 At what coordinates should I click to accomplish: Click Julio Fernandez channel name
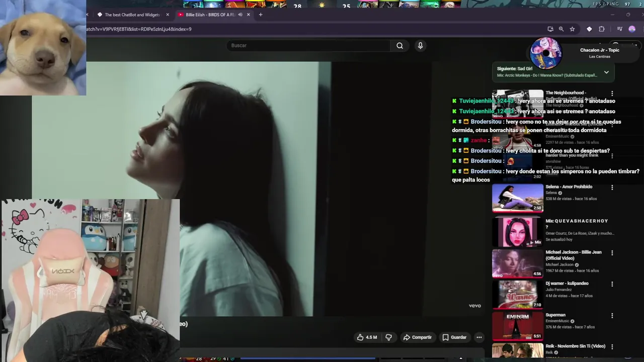559,290
